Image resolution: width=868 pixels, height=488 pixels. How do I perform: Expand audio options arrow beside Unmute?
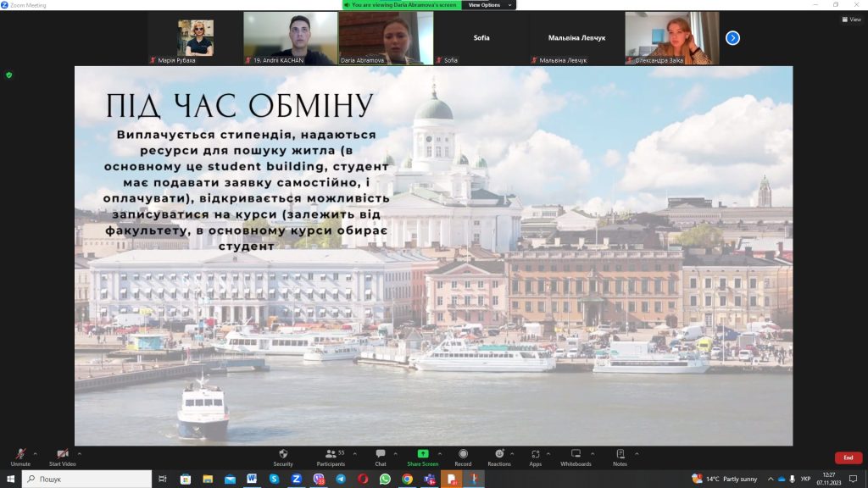pyautogui.click(x=36, y=452)
